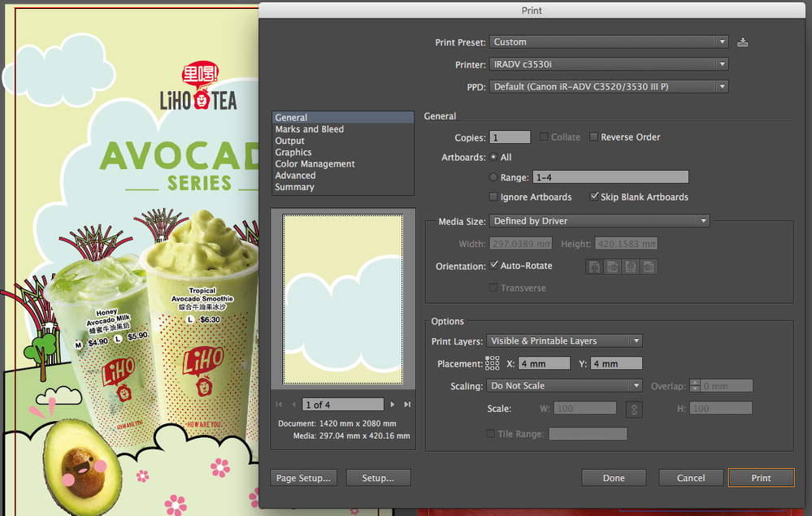This screenshot has width=812, height=516.
Task: Select the Summary section
Action: [x=343, y=187]
